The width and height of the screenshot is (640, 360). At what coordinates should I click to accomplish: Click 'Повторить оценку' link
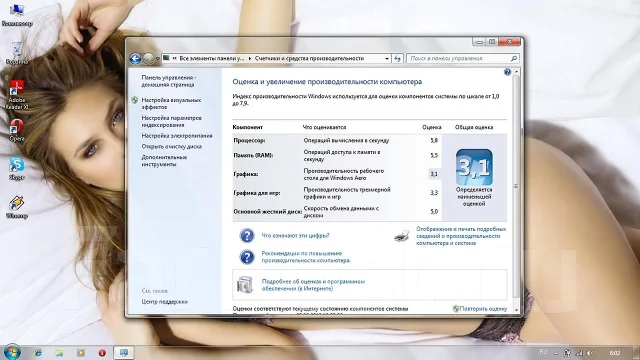[x=483, y=309]
